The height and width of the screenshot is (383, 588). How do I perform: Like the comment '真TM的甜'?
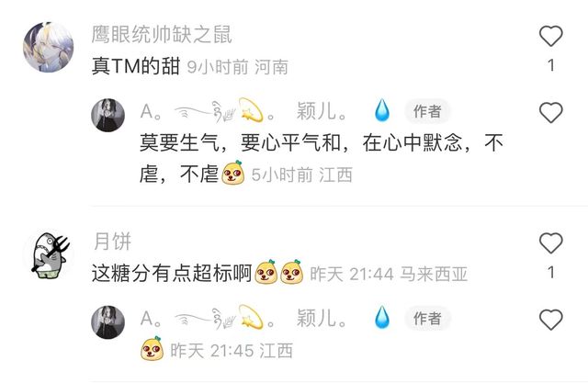coord(551,36)
